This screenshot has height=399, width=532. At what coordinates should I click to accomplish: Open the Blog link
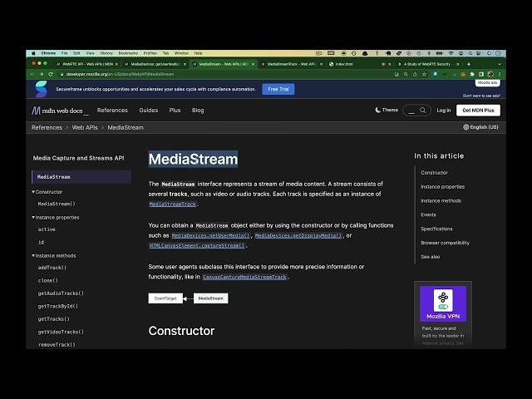point(198,111)
